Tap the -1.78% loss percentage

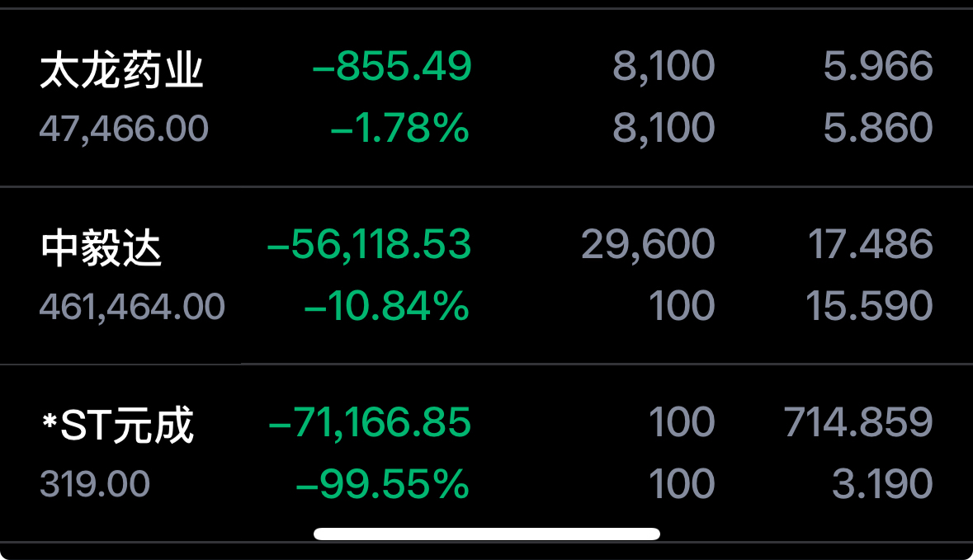[399, 128]
